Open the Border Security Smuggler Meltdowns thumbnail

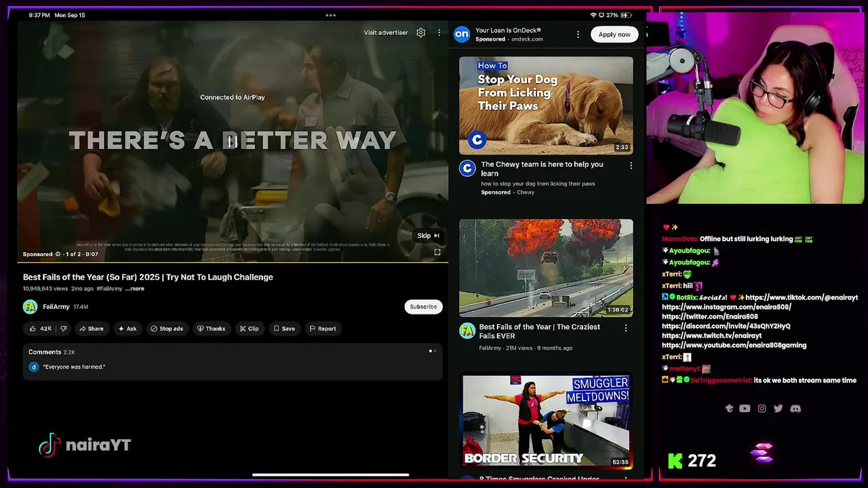[x=546, y=421]
